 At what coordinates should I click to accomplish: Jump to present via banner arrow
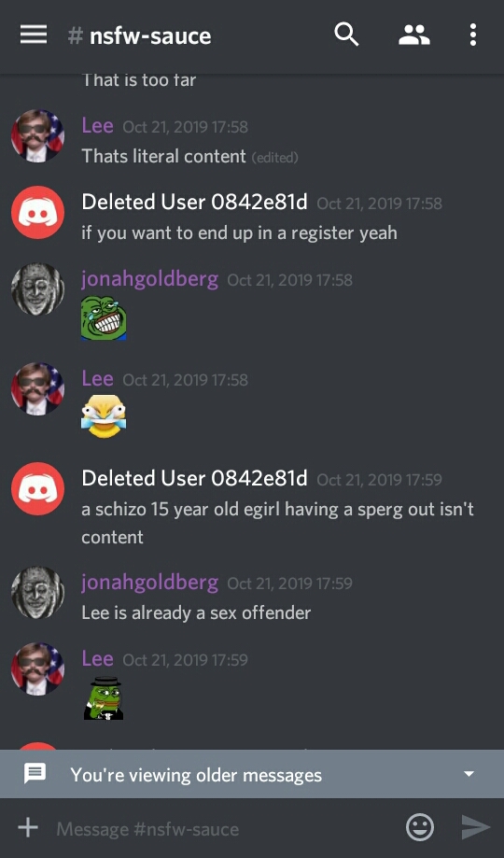click(469, 774)
